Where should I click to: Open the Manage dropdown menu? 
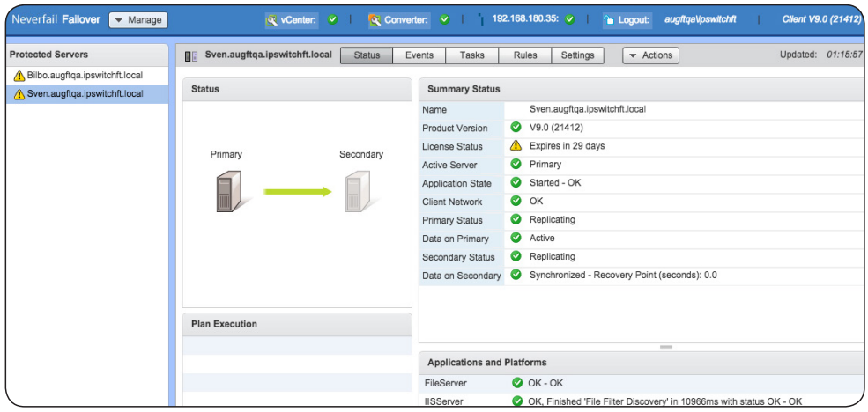click(x=137, y=20)
